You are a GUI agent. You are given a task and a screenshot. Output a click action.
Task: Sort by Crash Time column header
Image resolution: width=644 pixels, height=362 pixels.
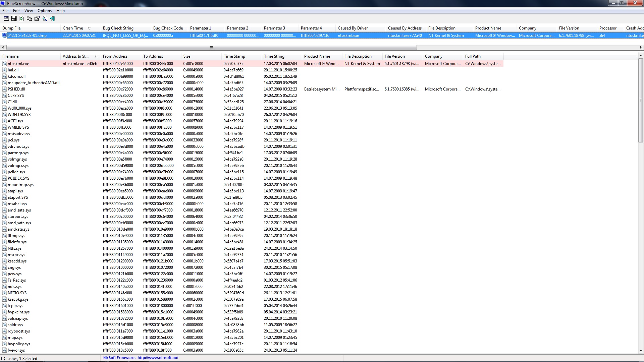80,28
